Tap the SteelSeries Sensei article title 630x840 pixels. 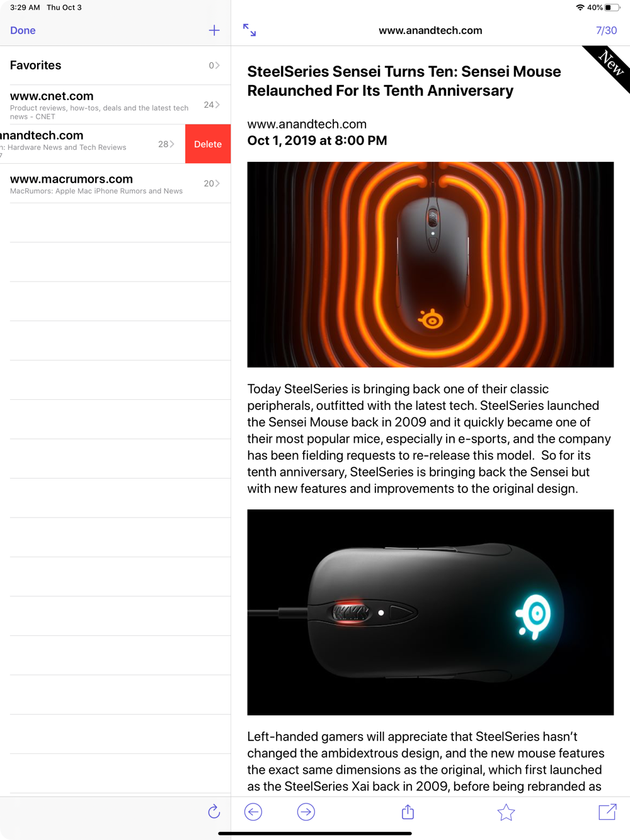click(x=404, y=81)
